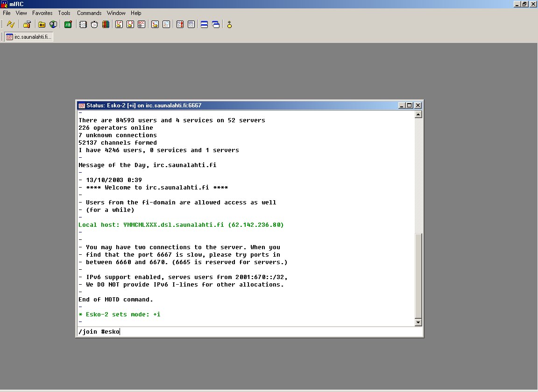Open the View menu
This screenshot has height=392, width=538.
(x=21, y=13)
